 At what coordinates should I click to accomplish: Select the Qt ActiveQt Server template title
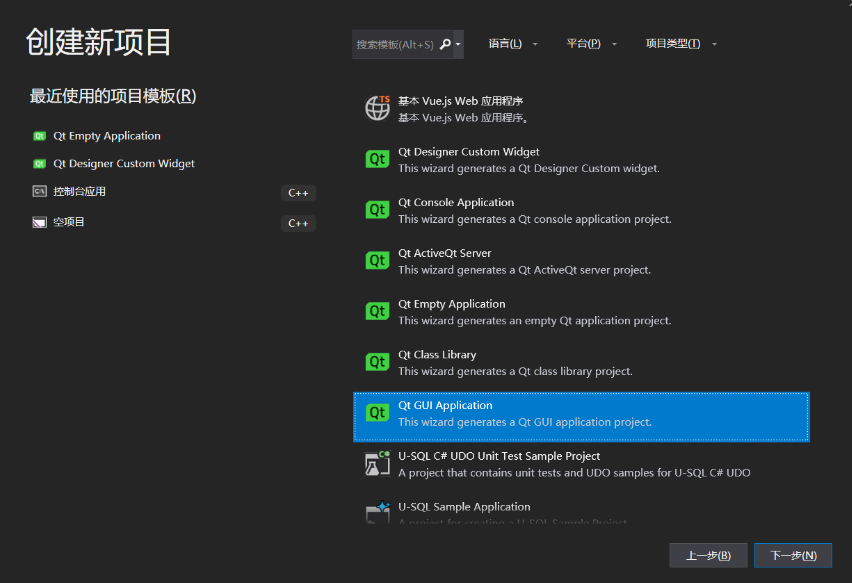tap(444, 253)
